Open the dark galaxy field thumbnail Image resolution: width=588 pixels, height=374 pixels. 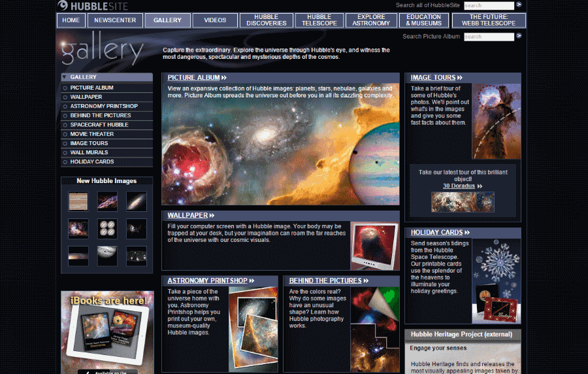tap(137, 229)
